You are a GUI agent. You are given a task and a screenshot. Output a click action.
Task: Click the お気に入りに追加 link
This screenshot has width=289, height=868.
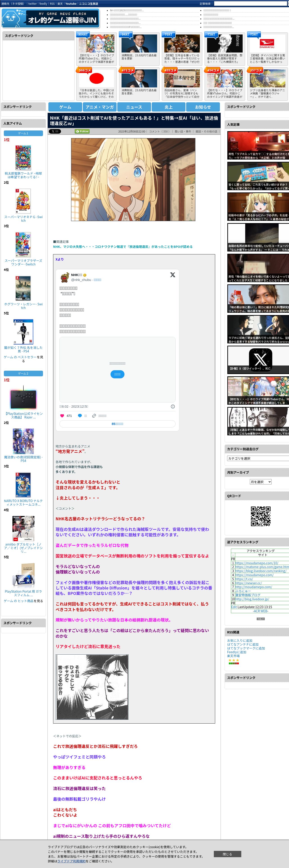pyautogui.click(x=239, y=641)
